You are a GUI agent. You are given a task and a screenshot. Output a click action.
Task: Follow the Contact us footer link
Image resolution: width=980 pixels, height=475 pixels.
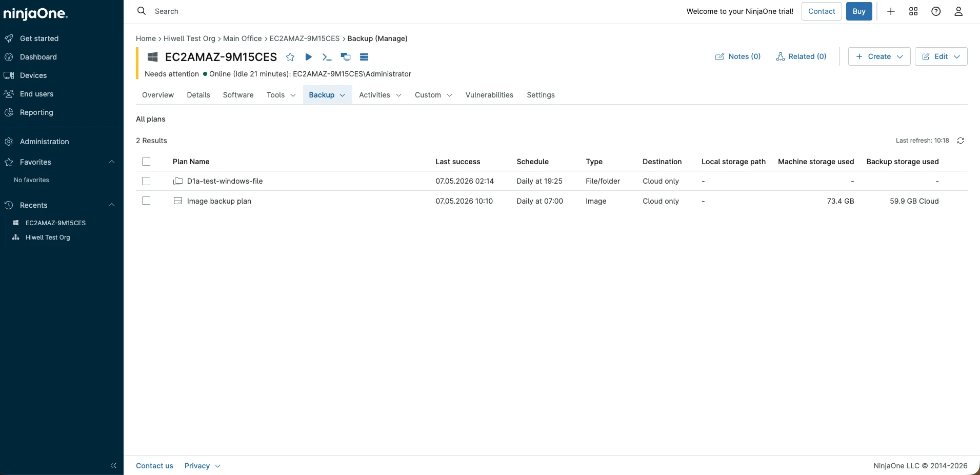(x=154, y=466)
